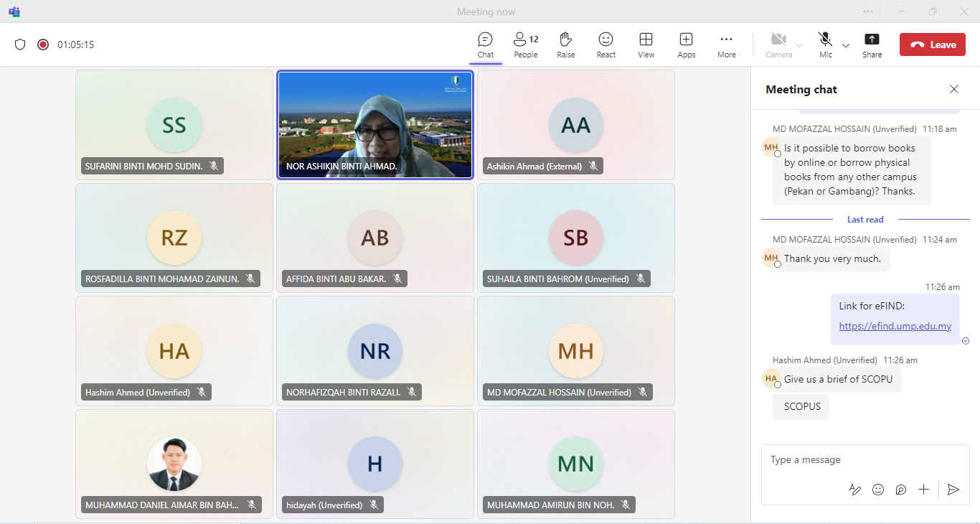
Task: Leave the meeting
Action: tap(933, 45)
